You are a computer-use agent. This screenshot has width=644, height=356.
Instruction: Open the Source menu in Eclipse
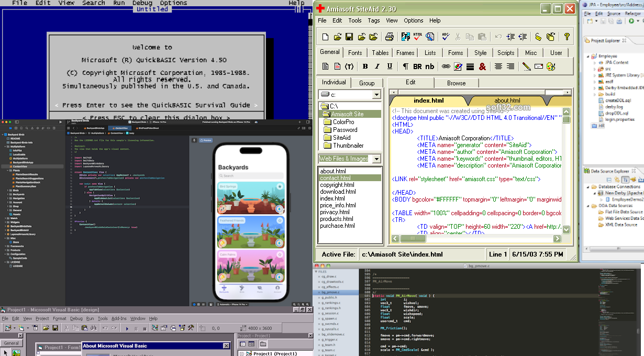point(614,14)
